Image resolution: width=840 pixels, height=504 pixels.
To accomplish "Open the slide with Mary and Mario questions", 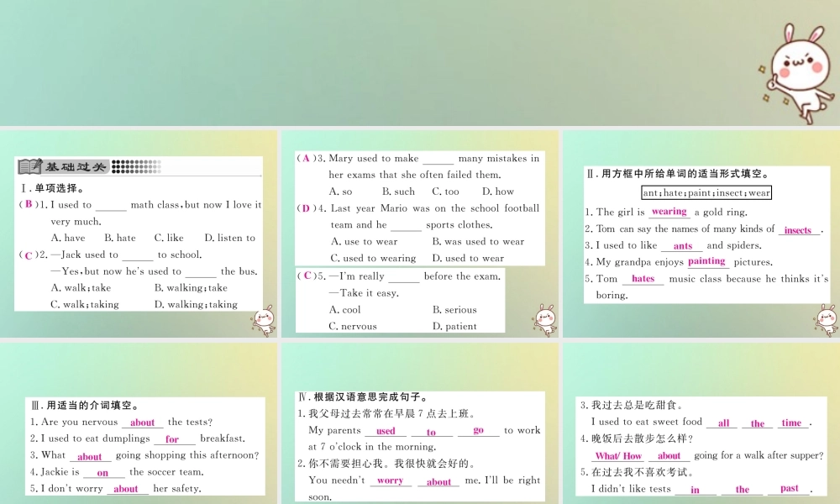I will coord(419,234).
